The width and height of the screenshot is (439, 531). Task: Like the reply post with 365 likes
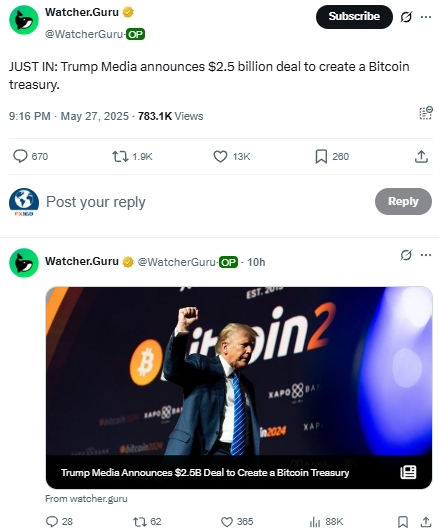227,522
